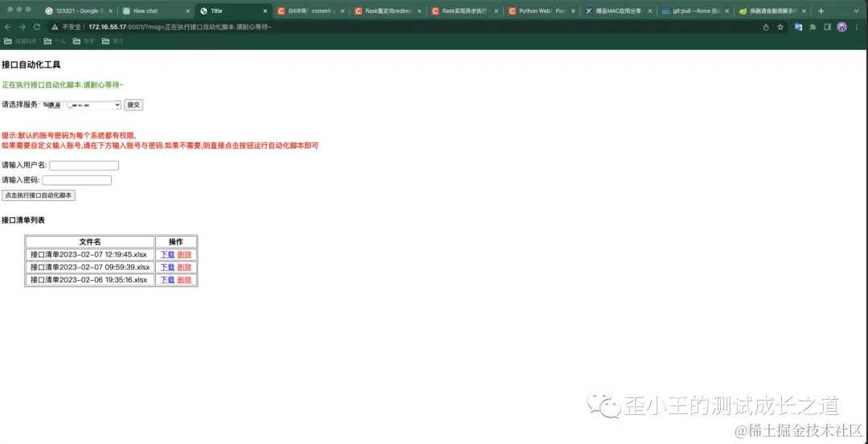Image resolution: width=868 pixels, height=444 pixels.
Task: Open the extensions puzzle icon
Action: pyautogui.click(x=813, y=27)
